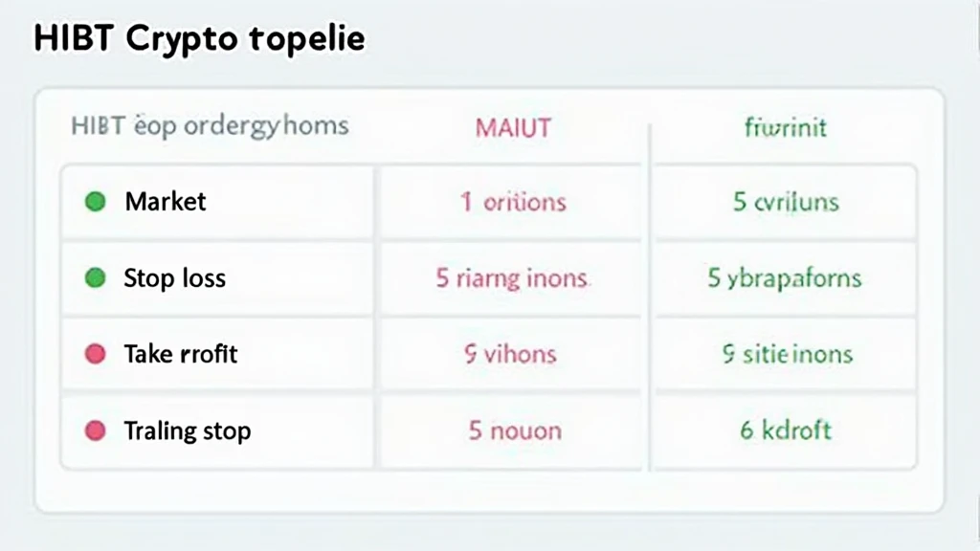
Task: Select the Stop loss row label
Action: point(174,278)
